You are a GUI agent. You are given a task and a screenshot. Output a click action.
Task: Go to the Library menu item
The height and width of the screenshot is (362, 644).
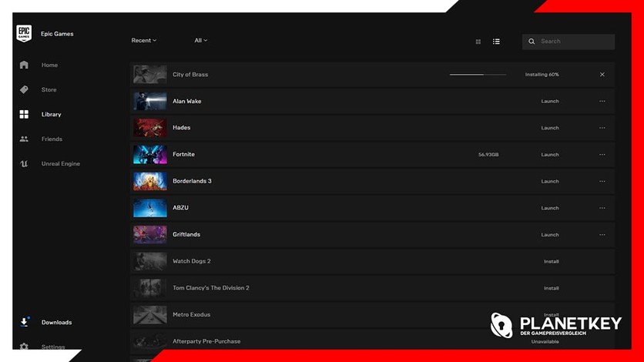(x=51, y=115)
